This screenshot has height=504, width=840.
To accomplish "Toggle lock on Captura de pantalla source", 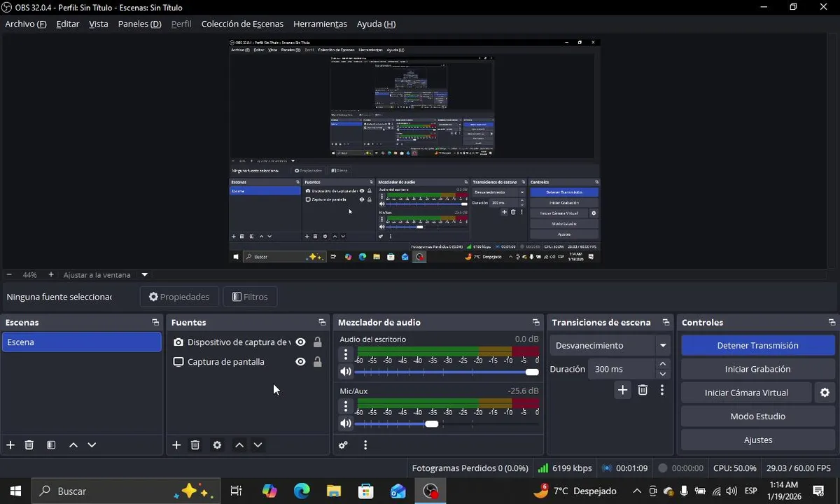I will tap(318, 362).
